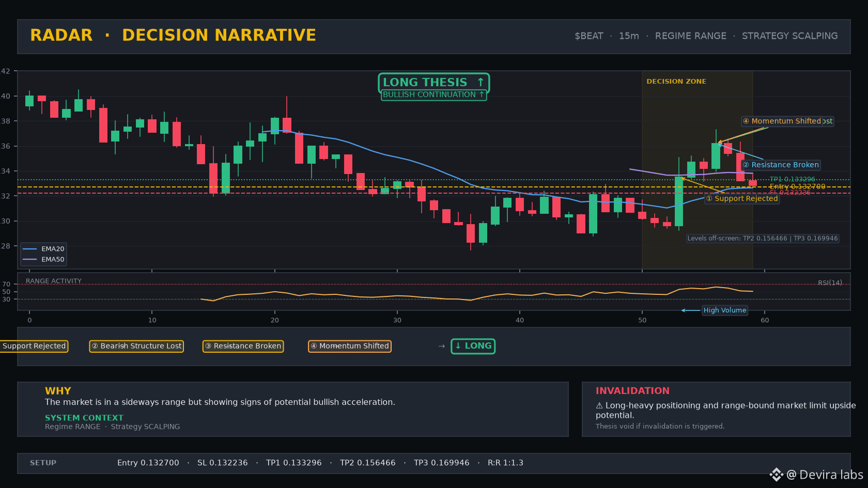Select the Bearish Structure Lost step chip
Viewport: 868px width, 488px height.
tap(136, 346)
